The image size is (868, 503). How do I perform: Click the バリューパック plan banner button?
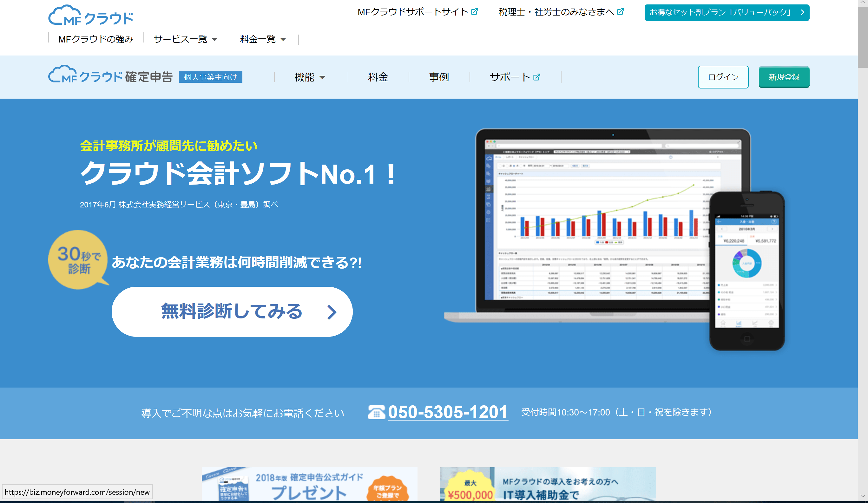coord(727,12)
